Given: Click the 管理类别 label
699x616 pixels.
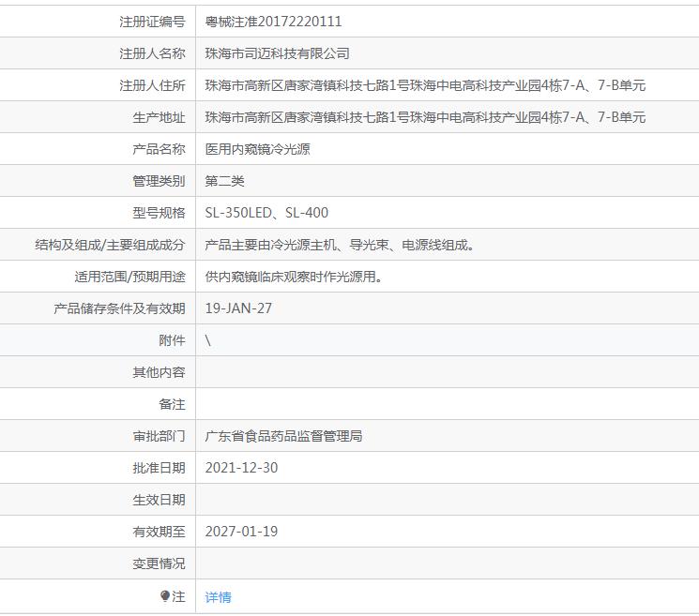Looking at the screenshot, I should click(x=159, y=181).
